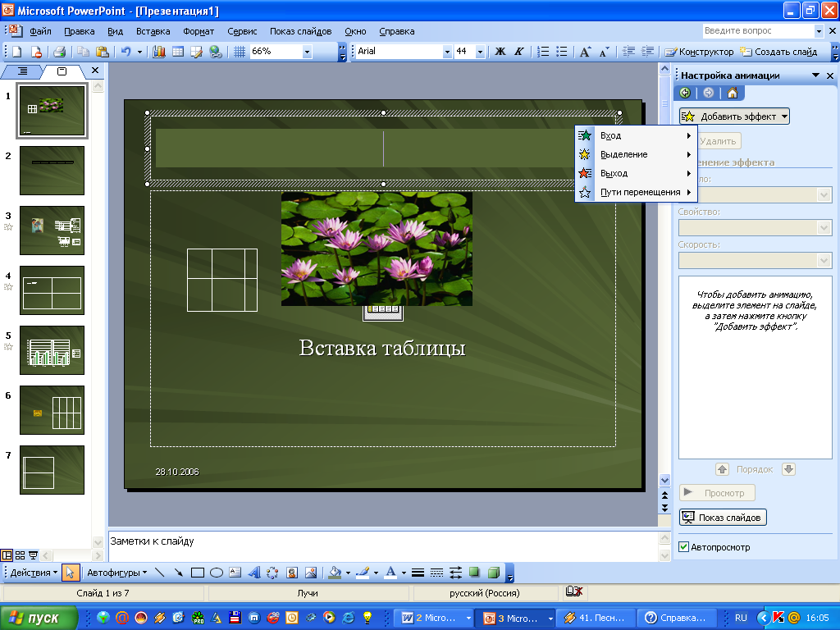Open the Shadow style options
The width and height of the screenshot is (840, 630).
point(474,573)
